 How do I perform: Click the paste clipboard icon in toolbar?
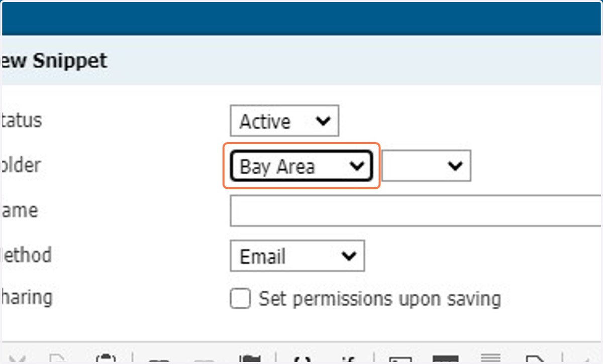[106, 358]
